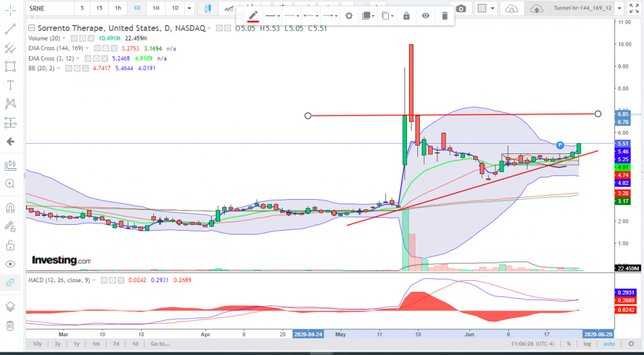Toggle stay in drawing mode

(x=10, y=226)
